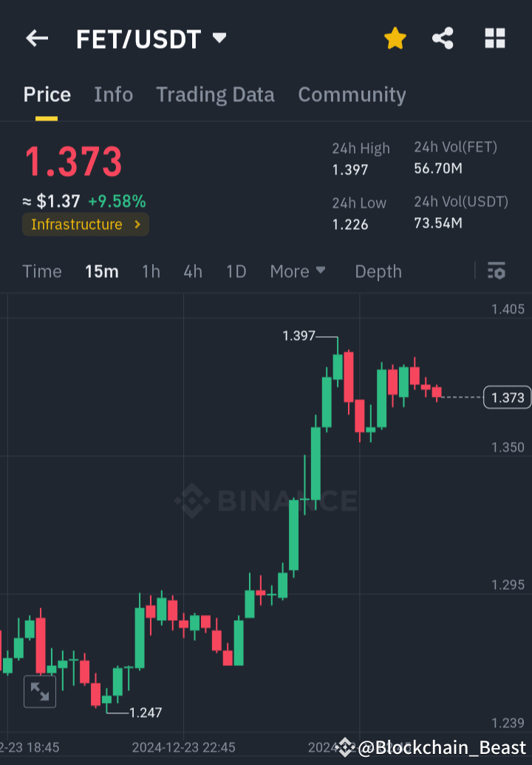This screenshot has width=532, height=765.
Task: Click the 24h High value 1.397
Action: coord(350,169)
